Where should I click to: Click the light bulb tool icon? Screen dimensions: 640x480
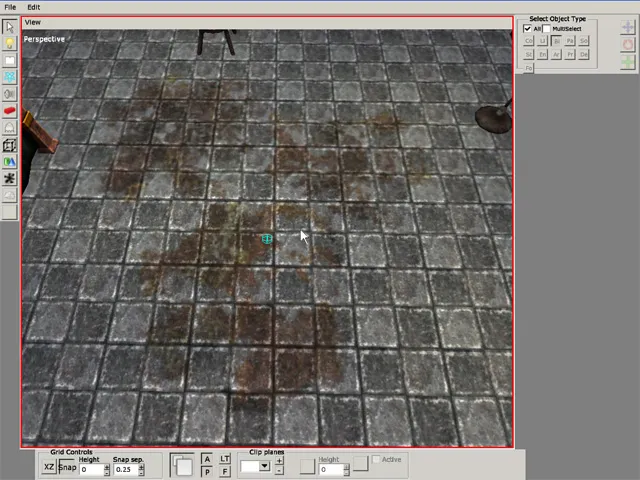pos(9,44)
